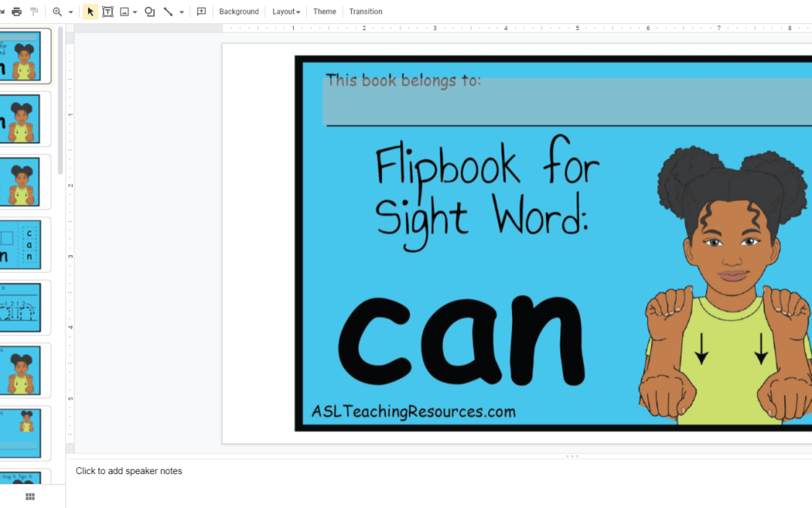
Task: Click the Insert image icon
Action: (124, 11)
